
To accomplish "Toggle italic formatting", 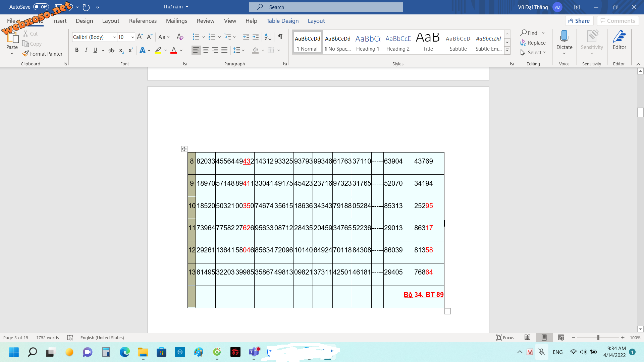I will [x=86, y=50].
